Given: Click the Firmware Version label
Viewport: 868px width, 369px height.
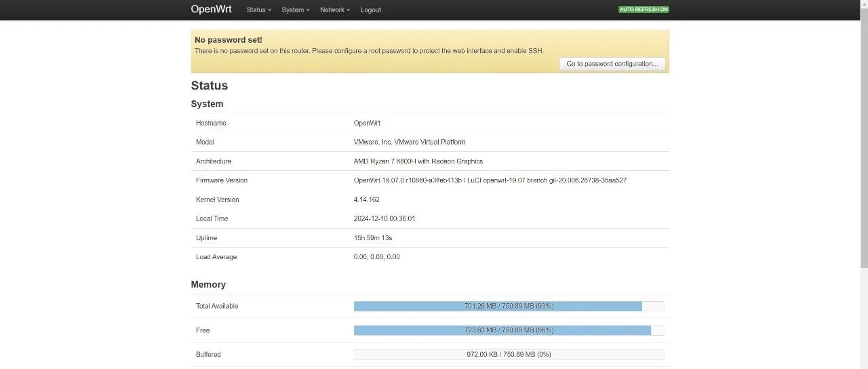Looking at the screenshot, I should [x=222, y=180].
